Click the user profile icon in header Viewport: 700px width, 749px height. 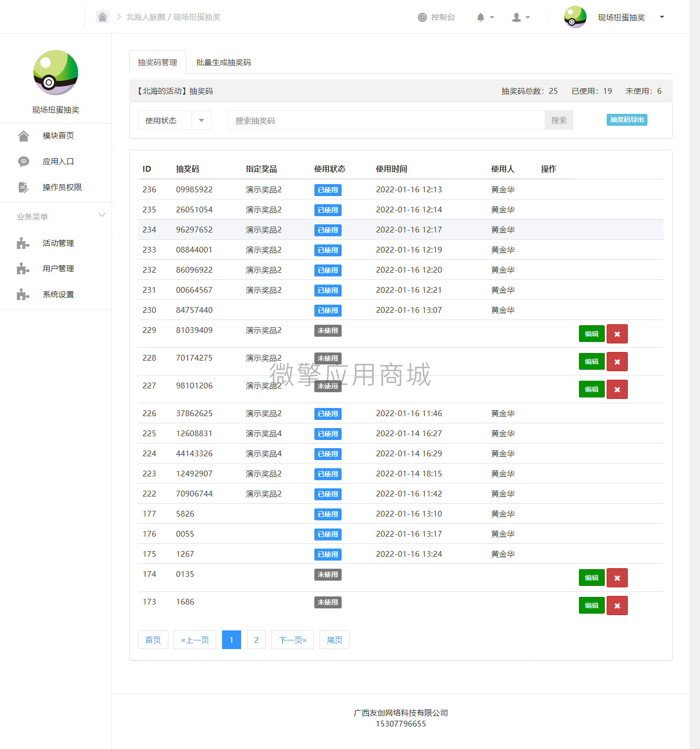[516, 17]
